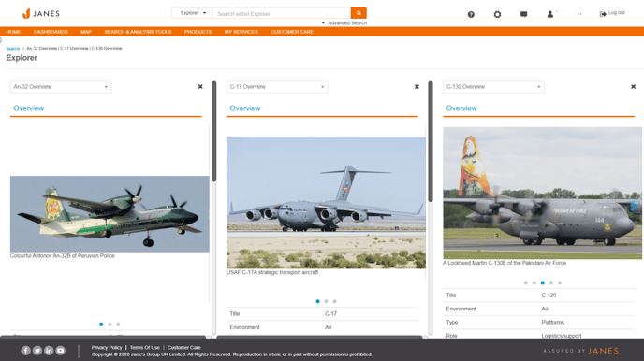Click the An-32B Peruvian Police image
The height and width of the screenshot is (361, 644).
pos(110,214)
